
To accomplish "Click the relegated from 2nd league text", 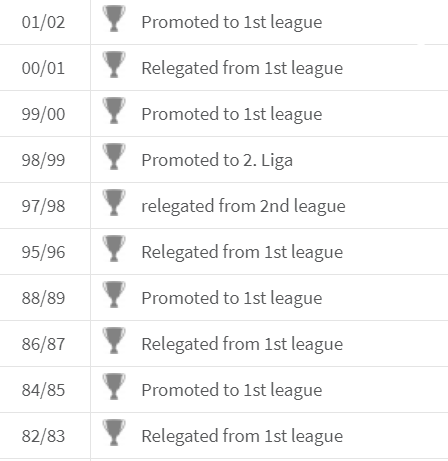I will click(243, 206).
